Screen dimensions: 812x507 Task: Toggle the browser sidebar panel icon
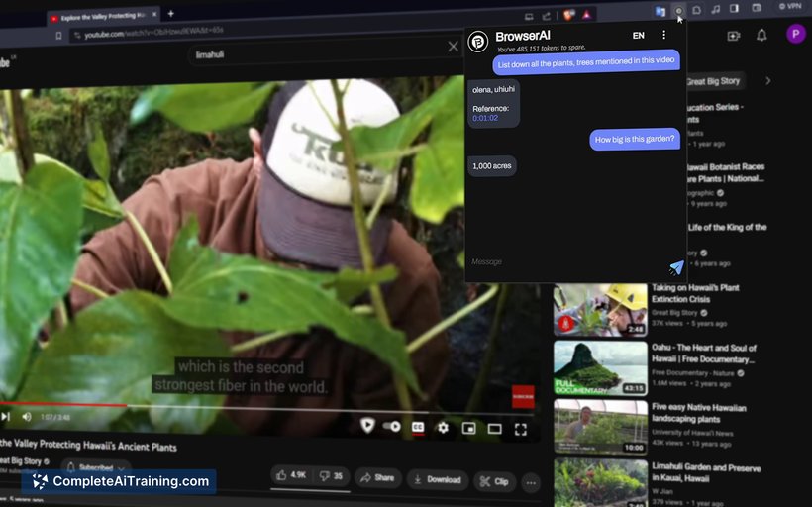[735, 8]
